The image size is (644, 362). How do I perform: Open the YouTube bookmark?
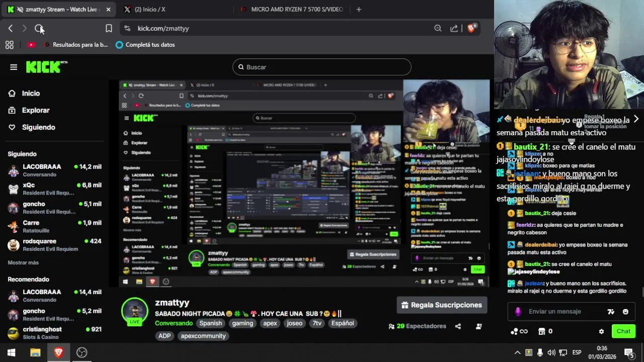coord(31,45)
